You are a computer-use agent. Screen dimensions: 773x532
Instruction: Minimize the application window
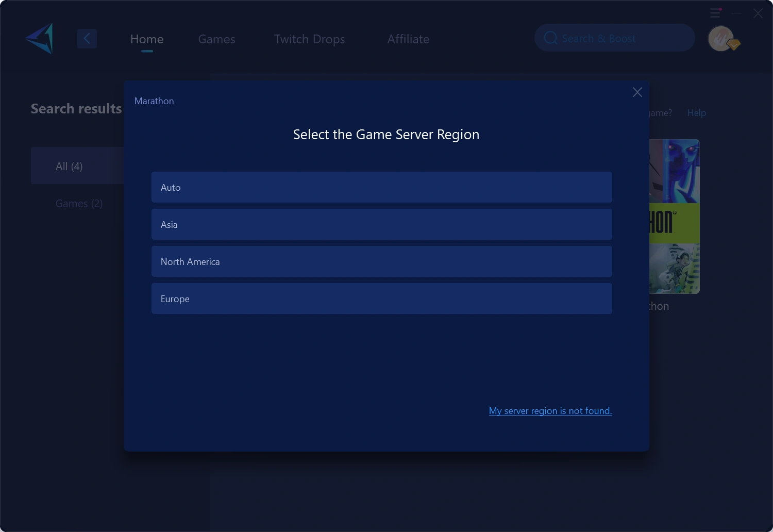(737, 13)
